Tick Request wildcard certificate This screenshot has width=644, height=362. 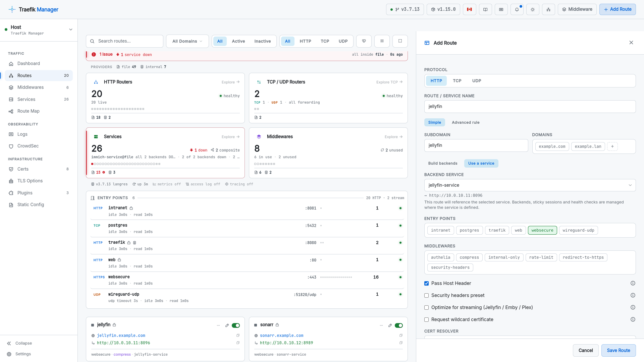click(426, 319)
